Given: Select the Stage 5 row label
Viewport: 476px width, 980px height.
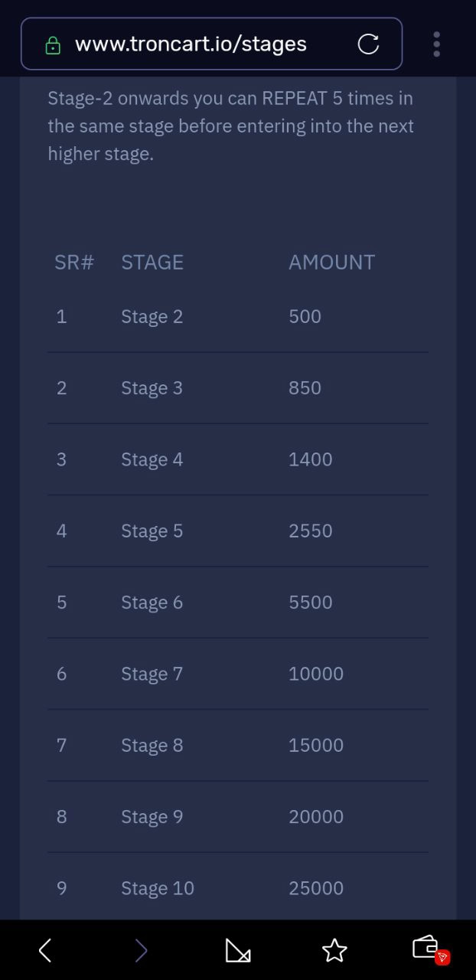Looking at the screenshot, I should tap(152, 531).
